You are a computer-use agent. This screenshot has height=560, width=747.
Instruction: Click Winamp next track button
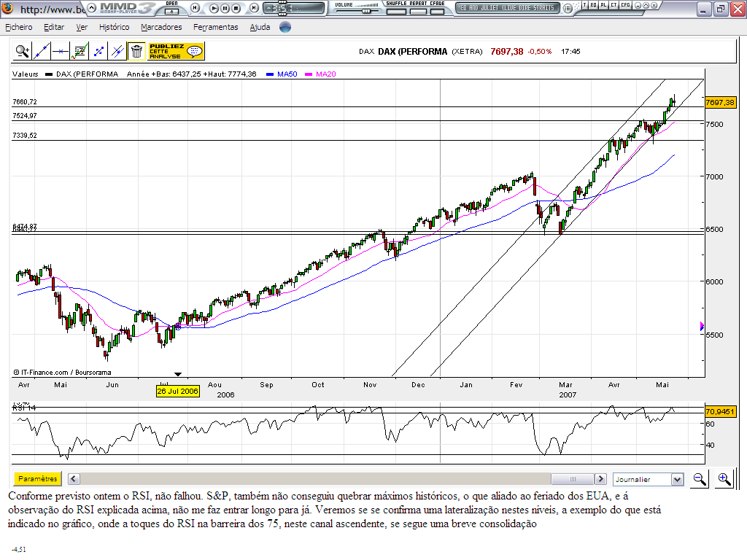point(255,7)
